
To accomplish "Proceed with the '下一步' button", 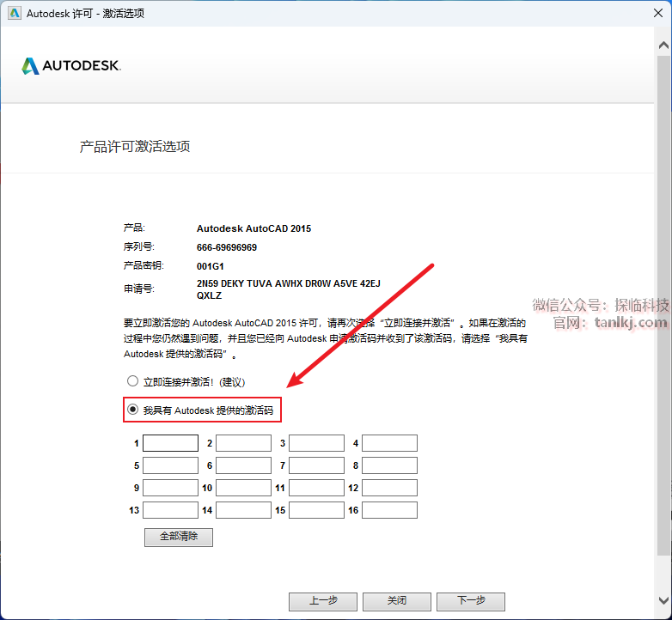I will (x=471, y=601).
